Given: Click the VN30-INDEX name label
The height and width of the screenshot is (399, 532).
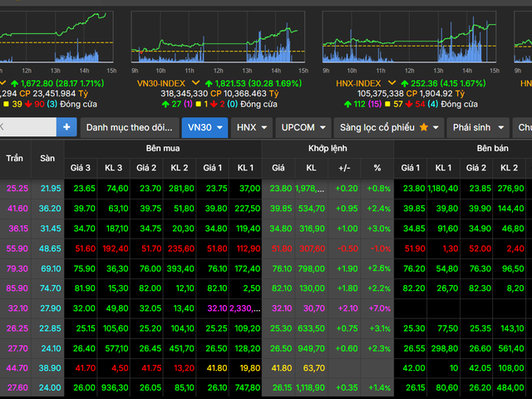Looking at the screenshot, I should tap(161, 84).
